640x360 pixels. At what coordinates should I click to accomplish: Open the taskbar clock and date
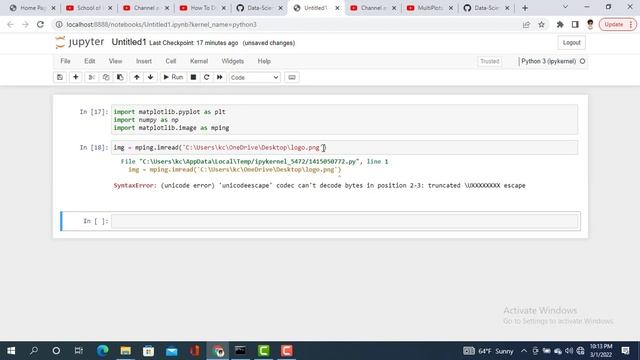[x=601, y=351]
